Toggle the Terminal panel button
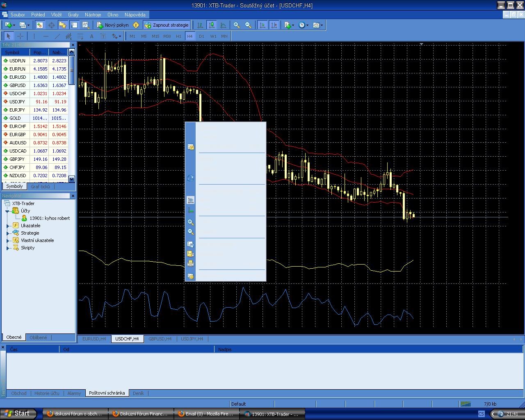The height and width of the screenshot is (420, 525). coord(74,25)
